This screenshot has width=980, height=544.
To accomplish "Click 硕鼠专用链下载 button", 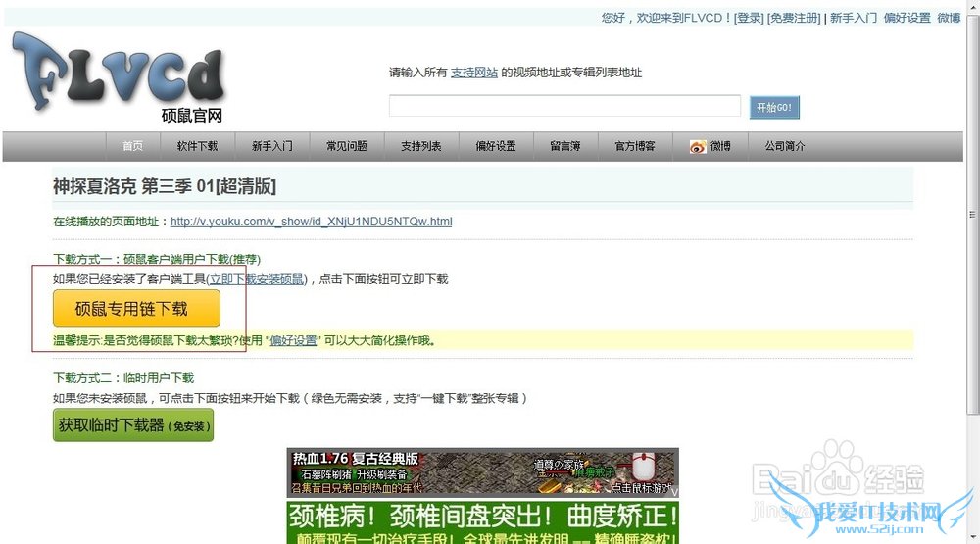I will pos(136,308).
